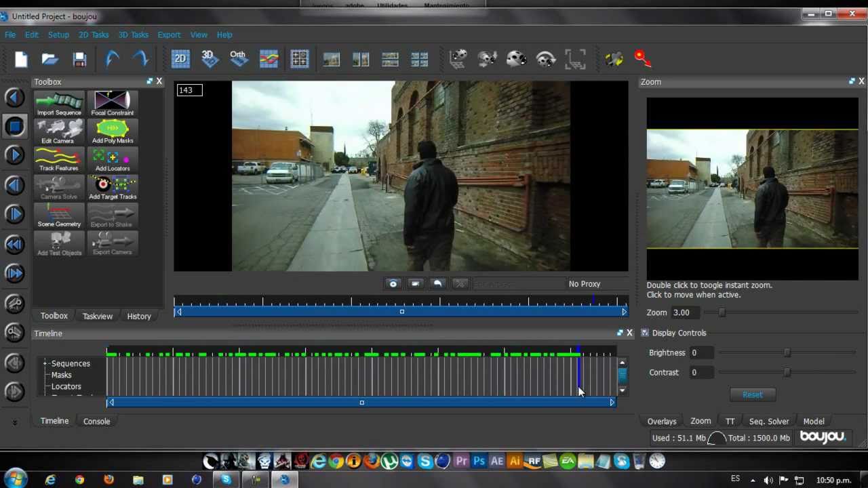Switch to the Taskview tab
Viewport: 868px width, 488px height.
(x=97, y=315)
